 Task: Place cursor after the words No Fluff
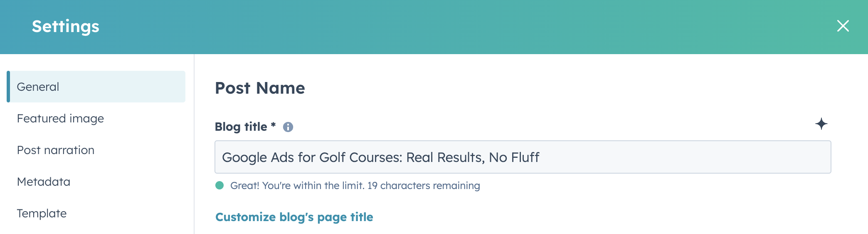pos(540,157)
